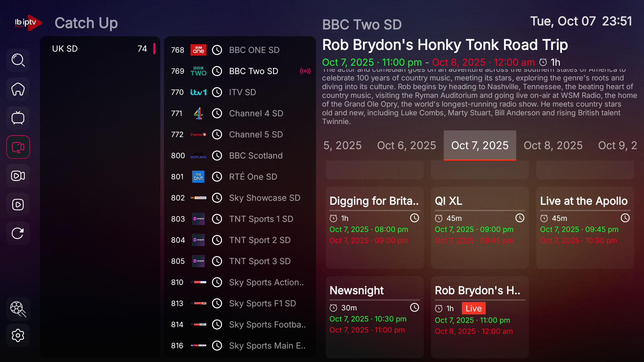Image resolution: width=644 pixels, height=362 pixels.
Task: Open the search icon in sidebar
Action: pyautogui.click(x=18, y=60)
